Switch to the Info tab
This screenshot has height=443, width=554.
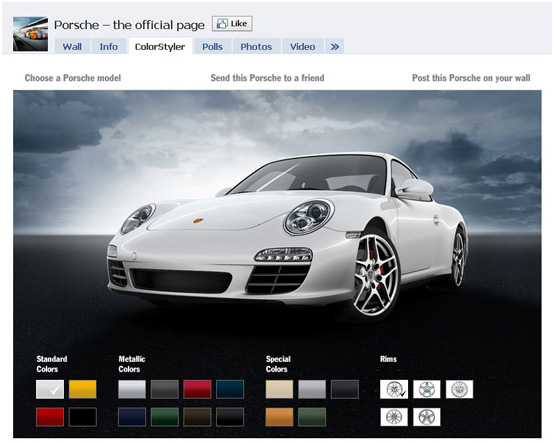(x=108, y=47)
